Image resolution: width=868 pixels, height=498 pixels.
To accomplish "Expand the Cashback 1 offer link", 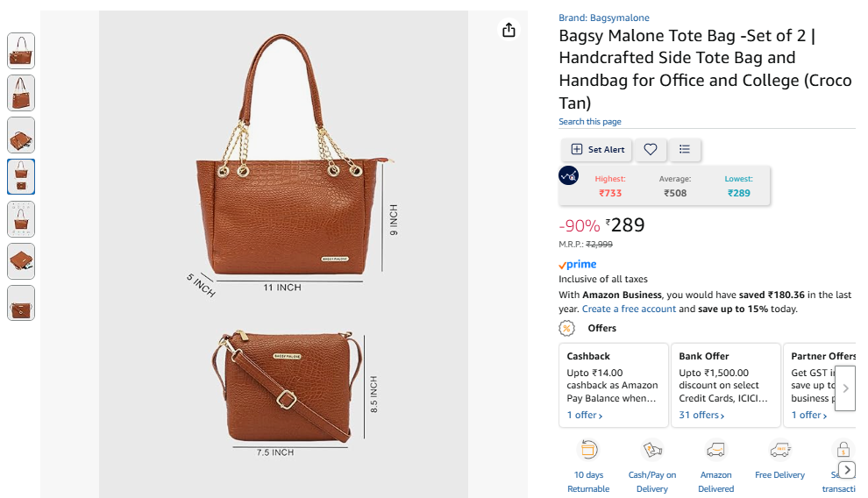I will [585, 415].
